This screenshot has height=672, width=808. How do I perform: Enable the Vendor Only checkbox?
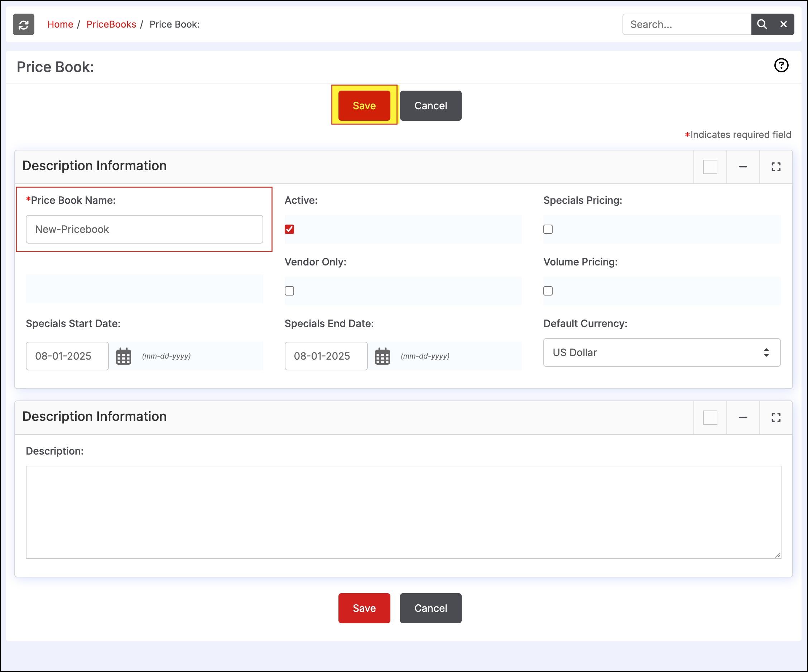click(x=289, y=291)
